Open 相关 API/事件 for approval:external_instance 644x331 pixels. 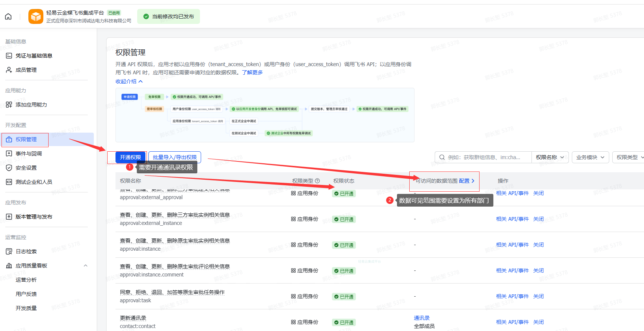tap(512, 219)
